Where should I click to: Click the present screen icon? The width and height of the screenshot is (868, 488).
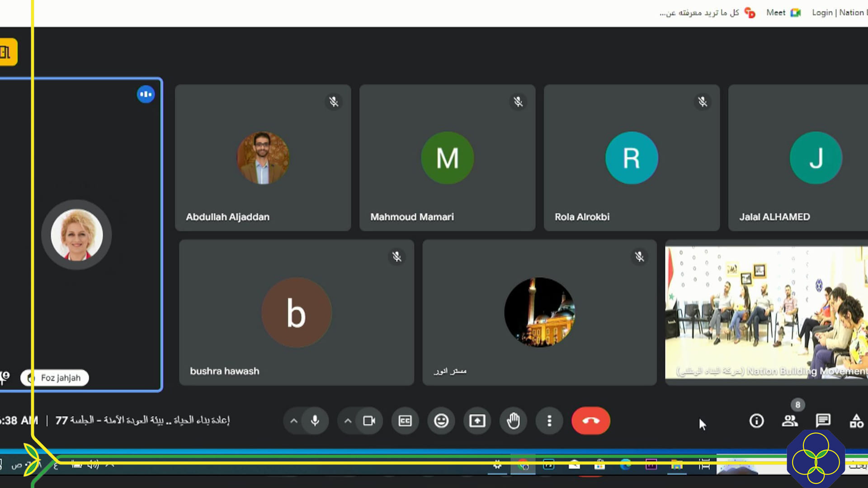click(x=477, y=421)
